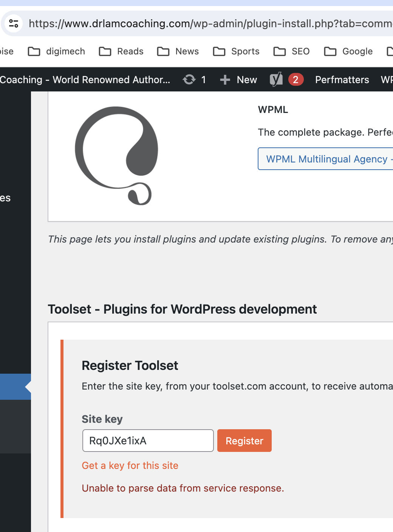393x532 pixels.
Task: Visit site via Coaching site title link
Action: click(x=85, y=80)
